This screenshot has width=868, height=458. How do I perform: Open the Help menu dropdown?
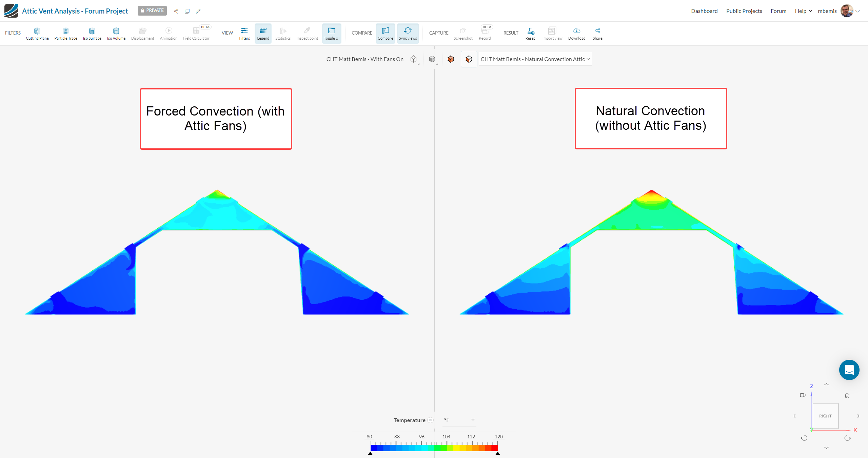803,11
